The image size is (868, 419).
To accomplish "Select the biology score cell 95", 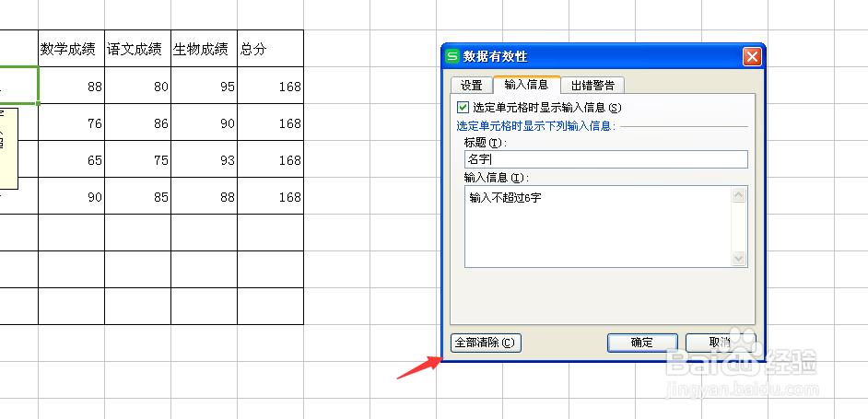I will (x=205, y=86).
